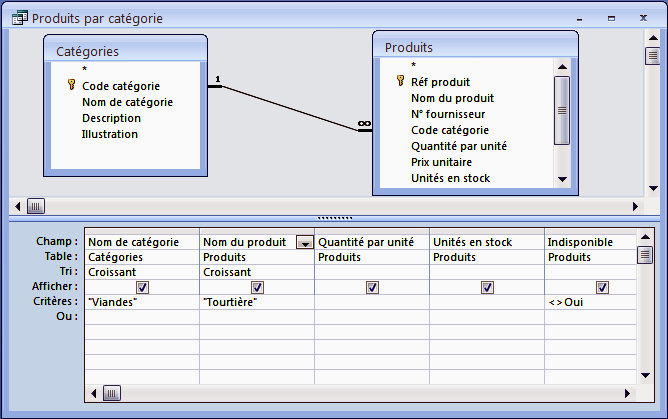
Task: Click the pane splitter handle dots
Action: 335,218
